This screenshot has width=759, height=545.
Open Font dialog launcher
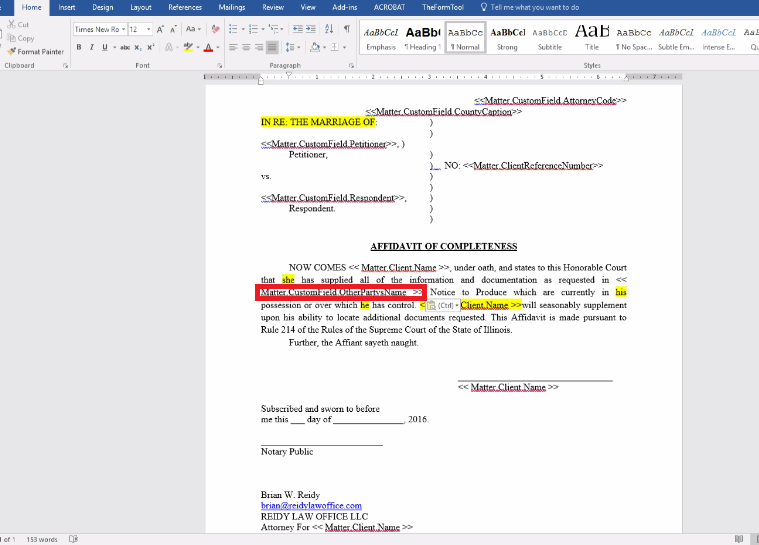point(219,65)
